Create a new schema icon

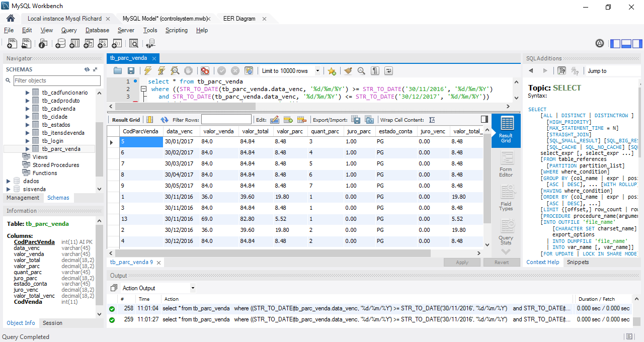coord(60,43)
